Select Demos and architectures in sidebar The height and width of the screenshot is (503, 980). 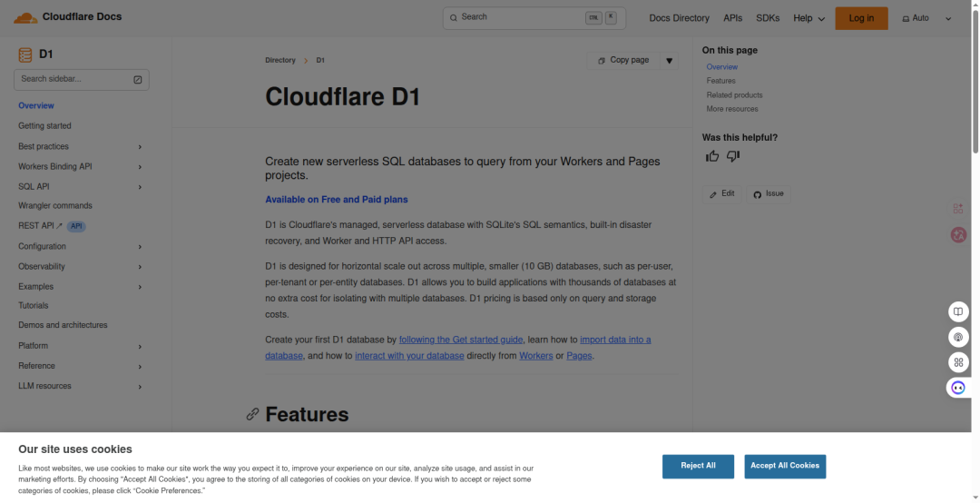tap(63, 325)
